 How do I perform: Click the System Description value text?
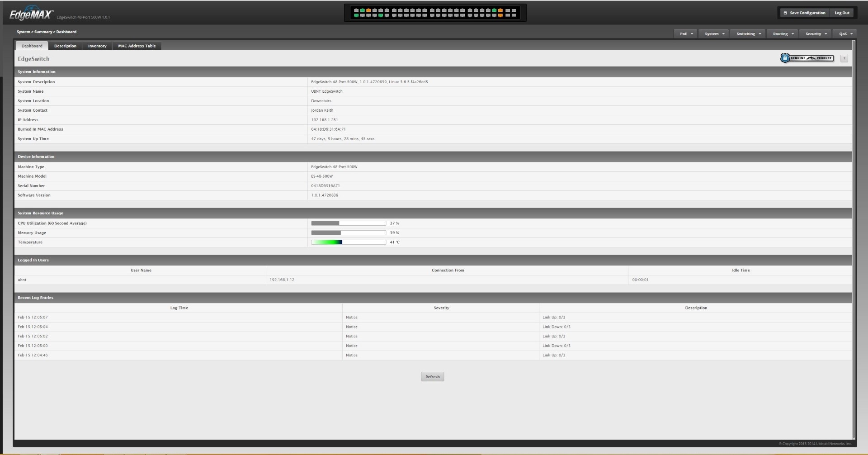(369, 82)
